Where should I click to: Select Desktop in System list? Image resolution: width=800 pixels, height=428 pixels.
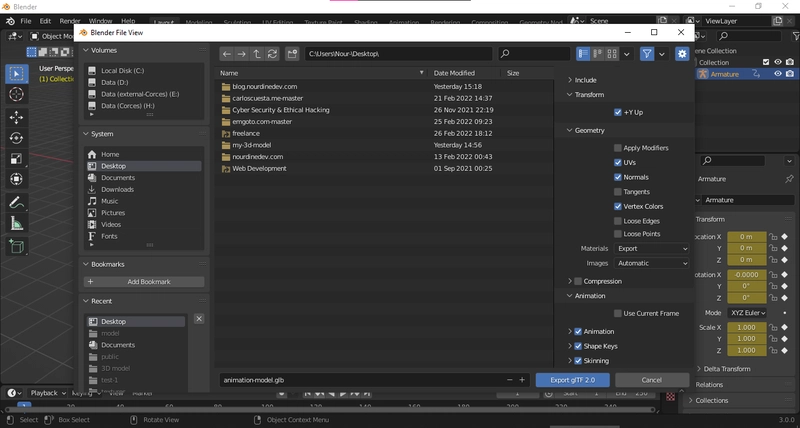[143, 166]
